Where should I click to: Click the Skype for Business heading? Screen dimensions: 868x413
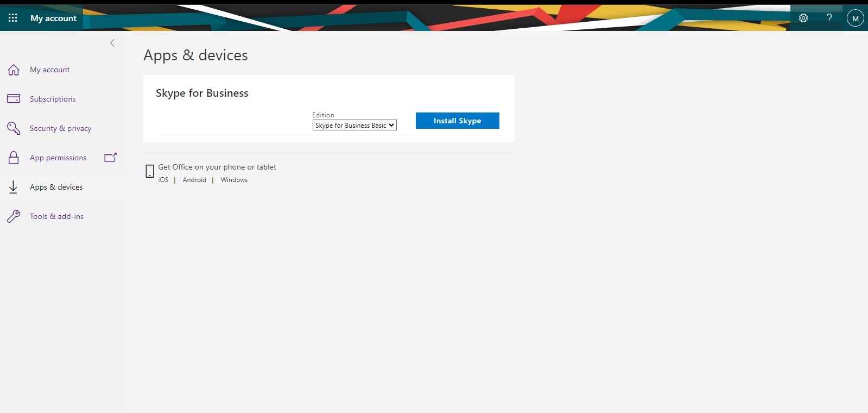[202, 93]
